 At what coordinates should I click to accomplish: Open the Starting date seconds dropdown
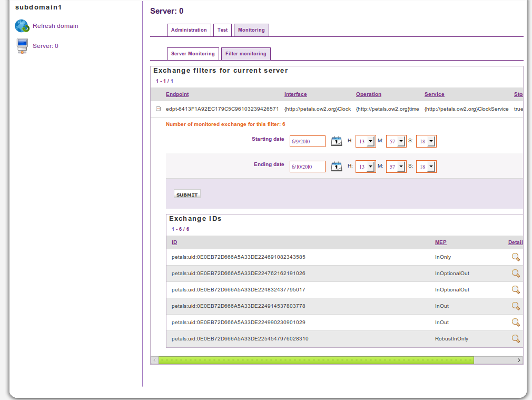point(431,141)
